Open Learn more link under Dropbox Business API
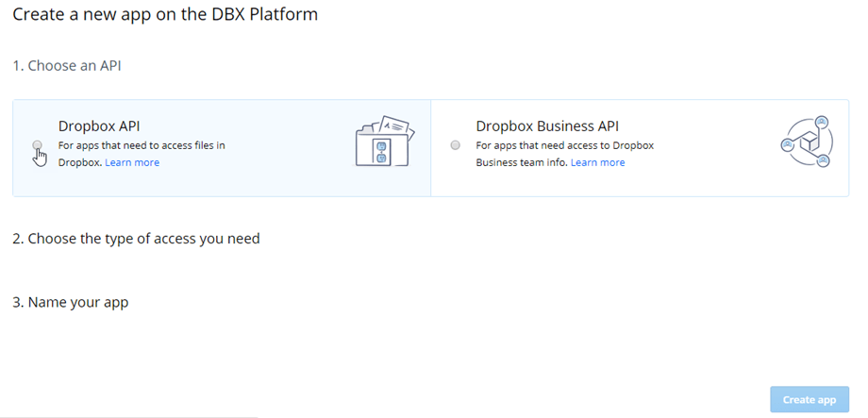Viewport: 868px width, 418px height. tap(597, 162)
